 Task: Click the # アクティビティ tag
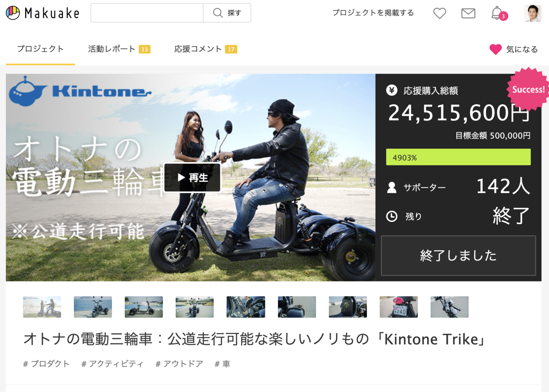pyautogui.click(x=112, y=364)
